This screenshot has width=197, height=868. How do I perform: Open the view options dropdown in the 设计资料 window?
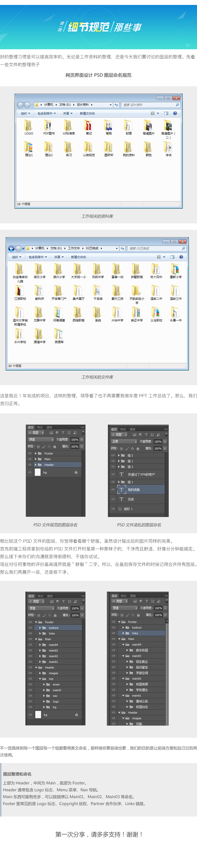pyautogui.click(x=158, y=114)
